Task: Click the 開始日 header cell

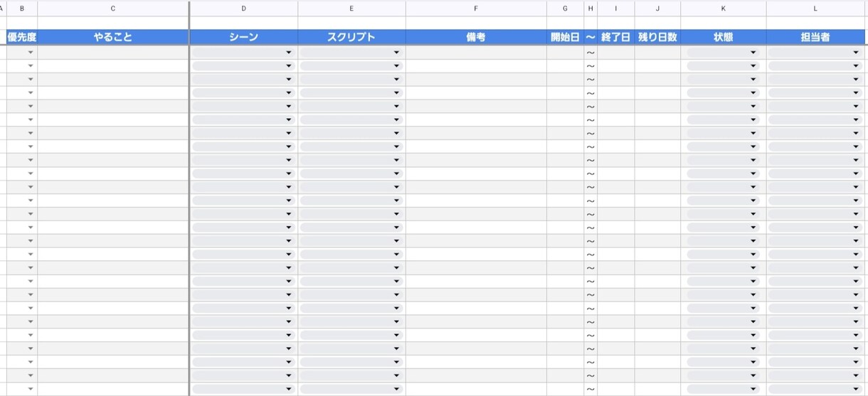Action: (x=566, y=37)
